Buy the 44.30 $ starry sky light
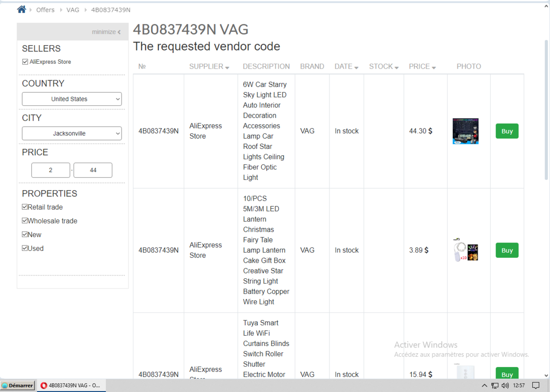This screenshot has width=550, height=392. (x=507, y=131)
